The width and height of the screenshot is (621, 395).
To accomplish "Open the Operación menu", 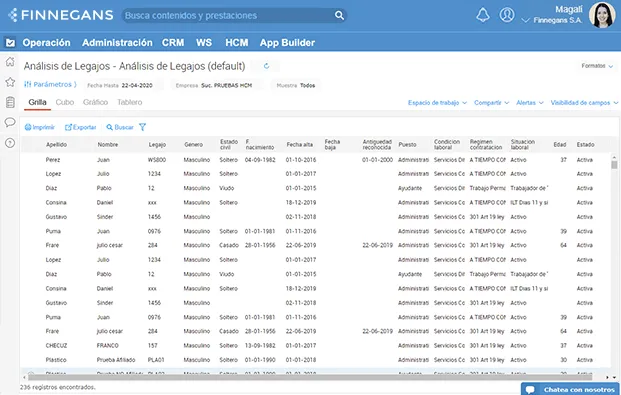I will [46, 43].
